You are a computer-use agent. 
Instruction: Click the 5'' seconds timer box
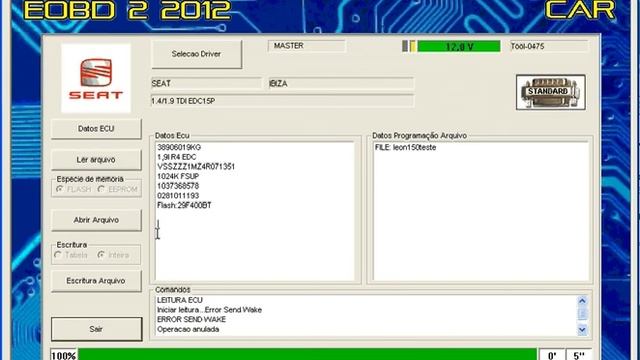tap(579, 355)
